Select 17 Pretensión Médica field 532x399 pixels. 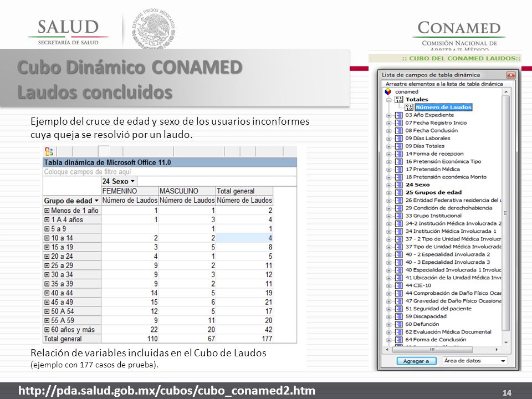433,170
